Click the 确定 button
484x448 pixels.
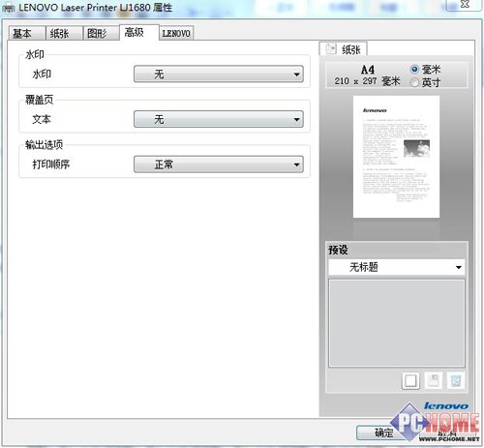(383, 433)
